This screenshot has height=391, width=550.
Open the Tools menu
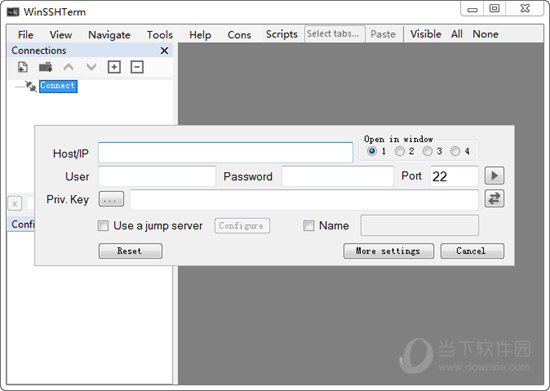tap(160, 35)
